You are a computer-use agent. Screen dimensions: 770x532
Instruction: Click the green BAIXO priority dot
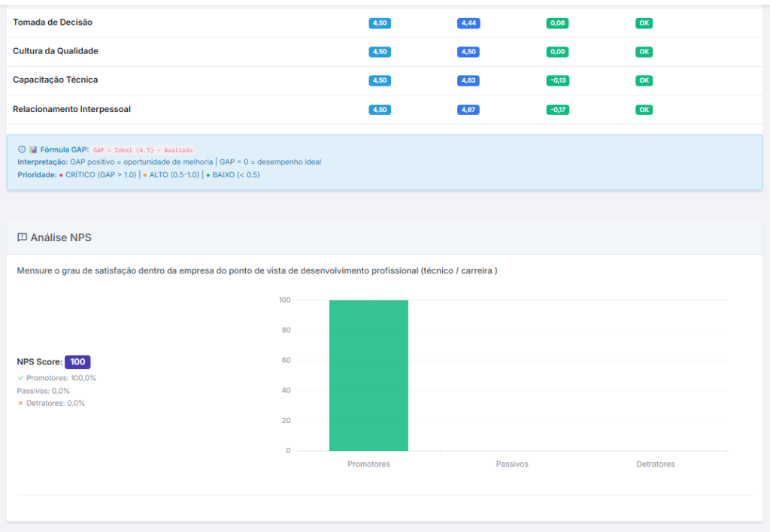coord(208,174)
